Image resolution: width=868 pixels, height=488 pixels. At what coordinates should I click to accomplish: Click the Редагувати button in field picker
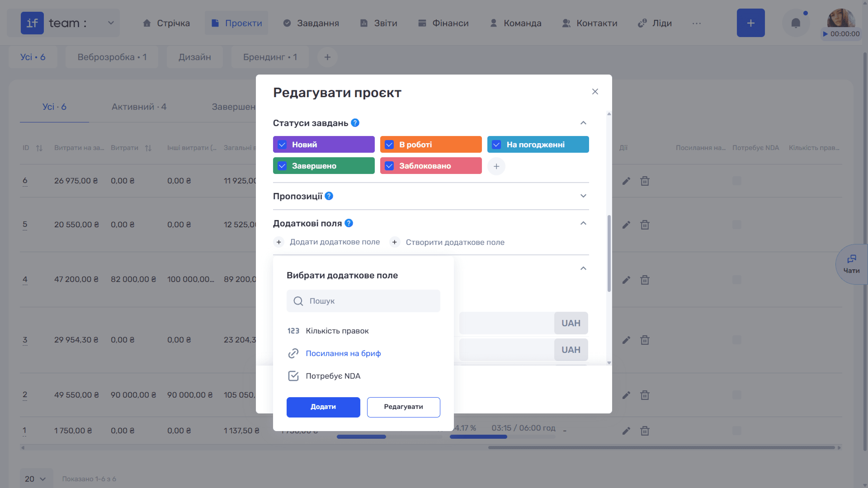(403, 407)
